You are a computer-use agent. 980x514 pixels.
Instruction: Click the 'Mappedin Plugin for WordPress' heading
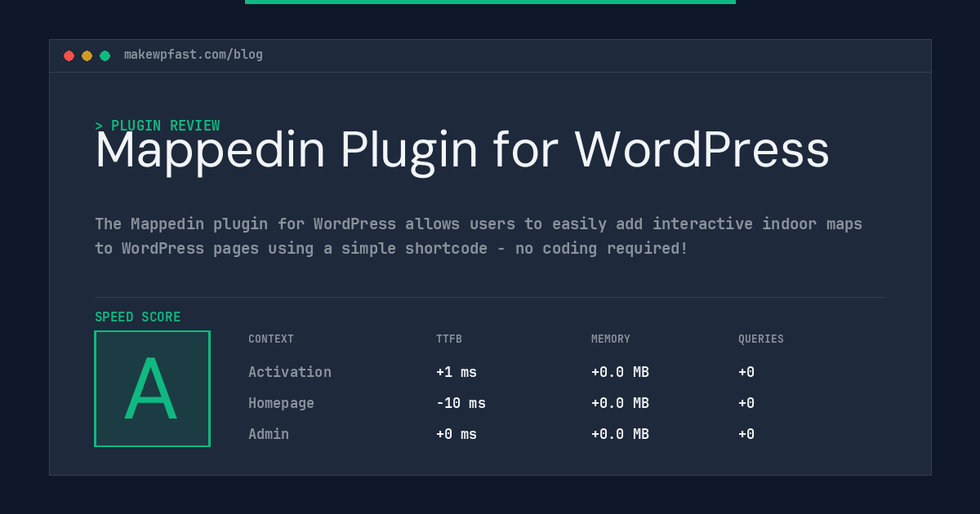[x=462, y=151]
